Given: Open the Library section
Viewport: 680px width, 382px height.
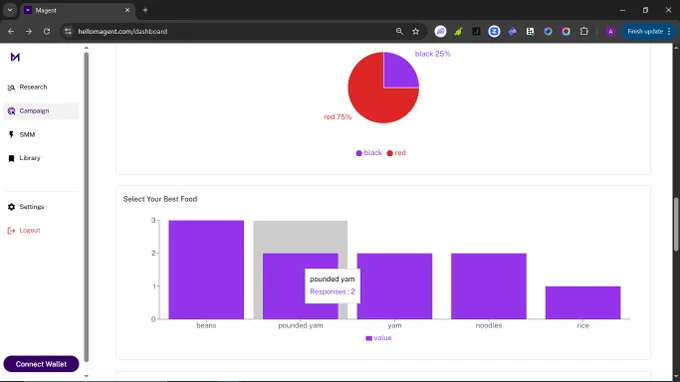Looking at the screenshot, I should [41, 158].
